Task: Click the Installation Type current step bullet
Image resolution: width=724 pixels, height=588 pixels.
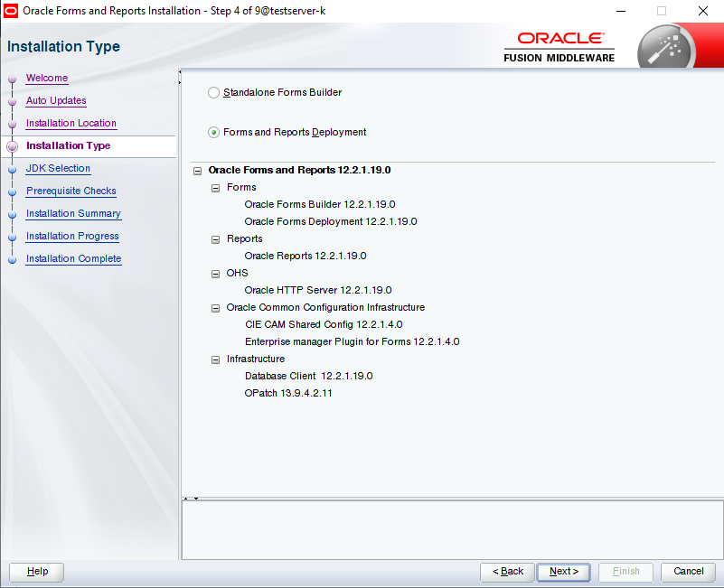Action: (x=13, y=146)
